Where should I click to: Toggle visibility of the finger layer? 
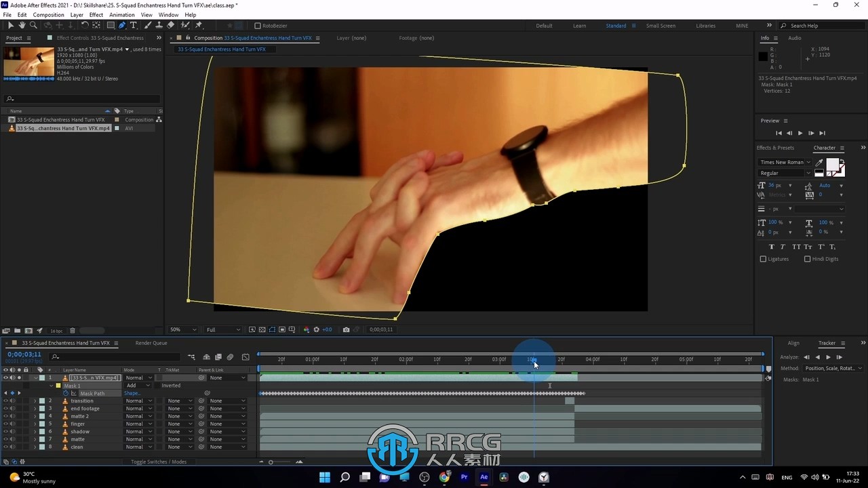click(x=5, y=424)
